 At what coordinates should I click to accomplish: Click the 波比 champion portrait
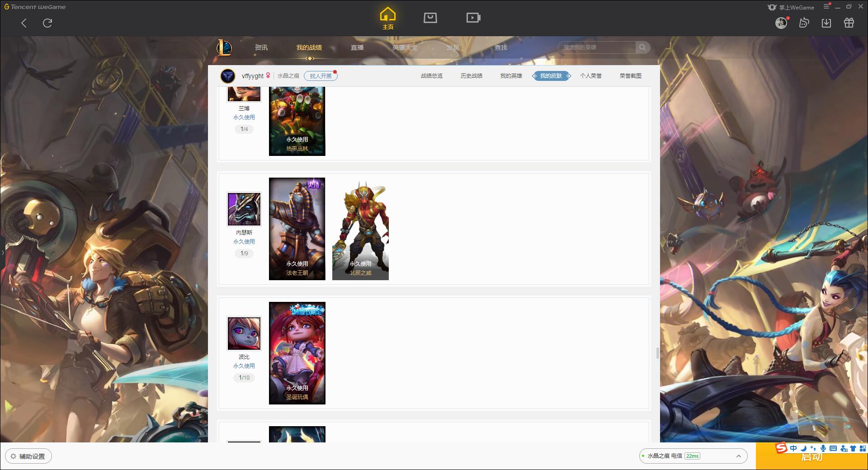tap(244, 334)
